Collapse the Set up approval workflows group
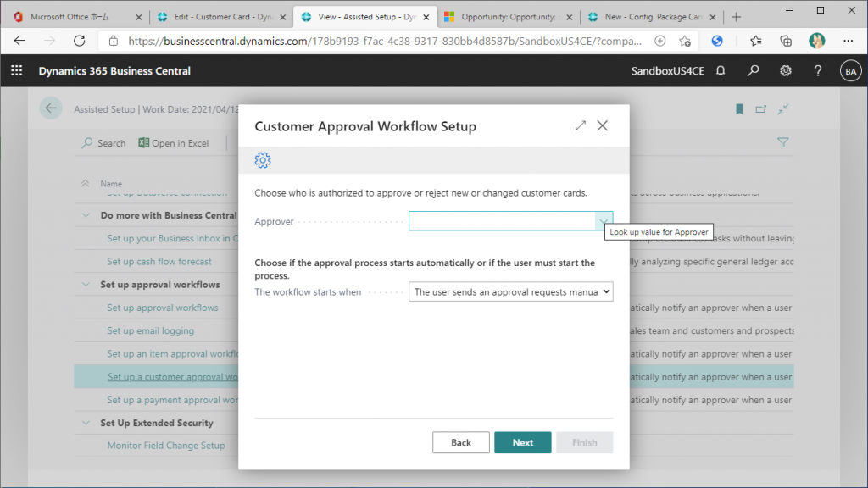Viewport: 868px width, 488px height. coord(86,285)
